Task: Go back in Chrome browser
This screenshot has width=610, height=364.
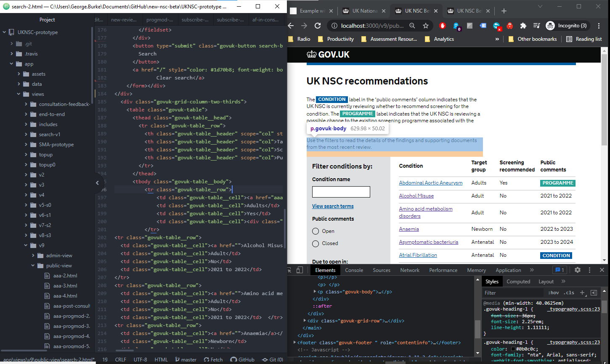Action: [x=291, y=26]
